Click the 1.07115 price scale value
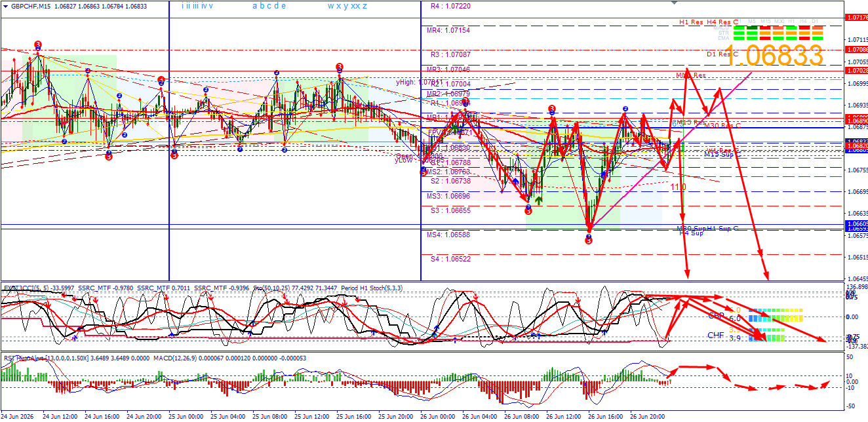 (x=857, y=40)
